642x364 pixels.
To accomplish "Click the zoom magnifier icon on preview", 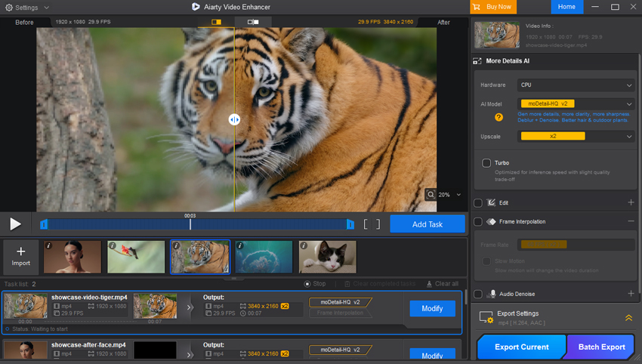I will coord(431,195).
